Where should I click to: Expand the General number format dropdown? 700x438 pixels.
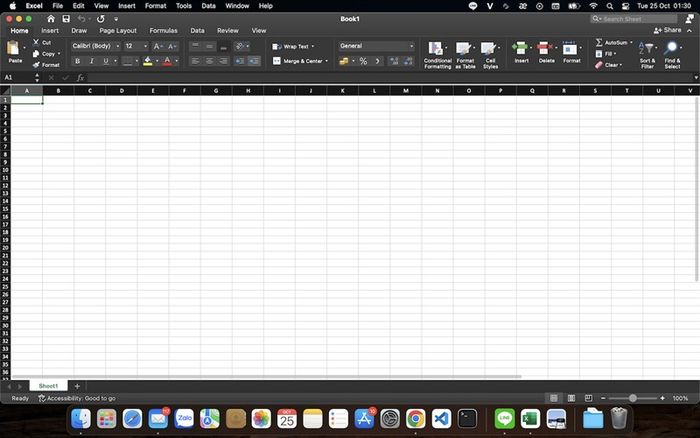(x=376, y=46)
